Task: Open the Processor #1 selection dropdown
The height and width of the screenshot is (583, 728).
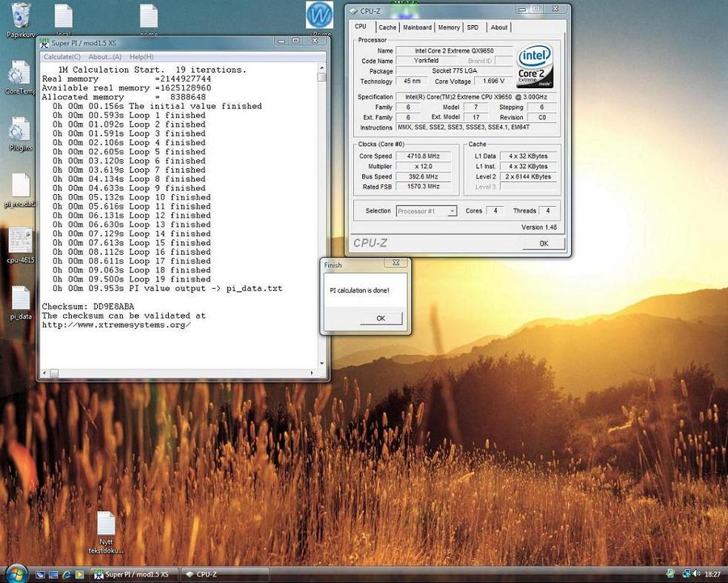Action: tap(427, 211)
